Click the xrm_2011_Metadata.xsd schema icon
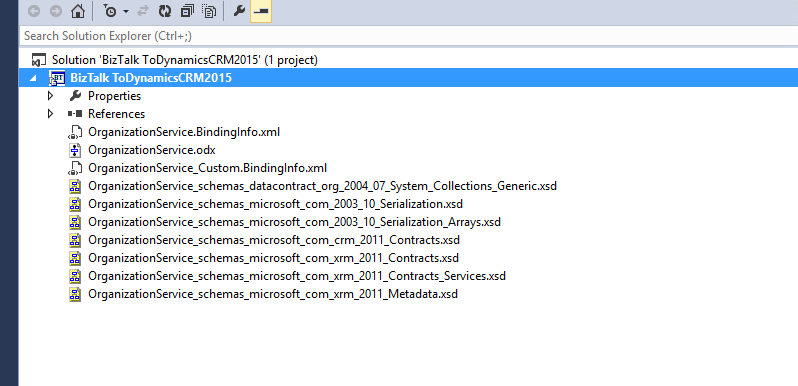 (x=75, y=294)
